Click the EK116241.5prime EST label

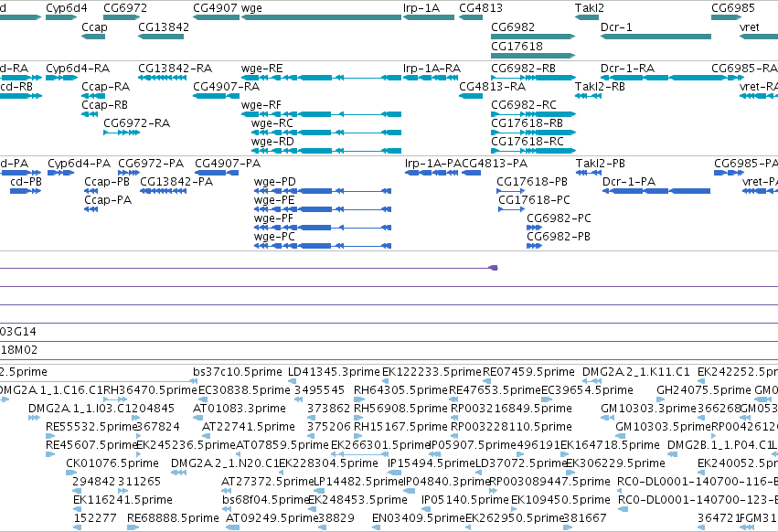(x=123, y=500)
